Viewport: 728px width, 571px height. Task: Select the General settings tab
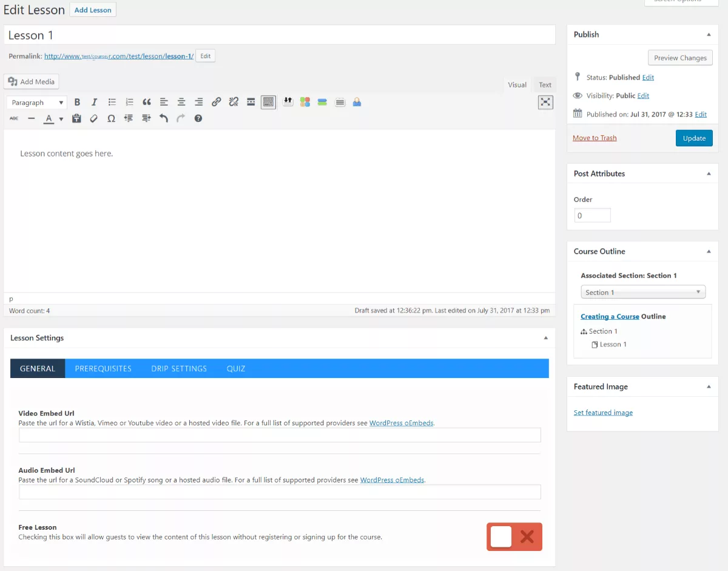pyautogui.click(x=38, y=368)
